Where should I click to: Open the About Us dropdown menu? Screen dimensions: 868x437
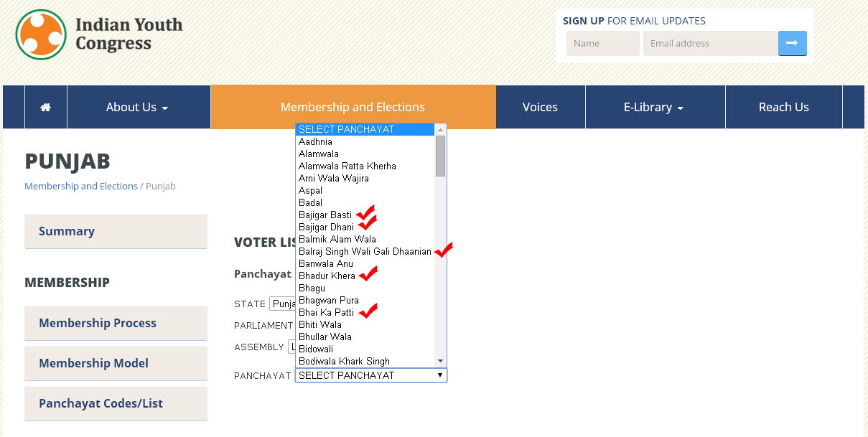[137, 107]
